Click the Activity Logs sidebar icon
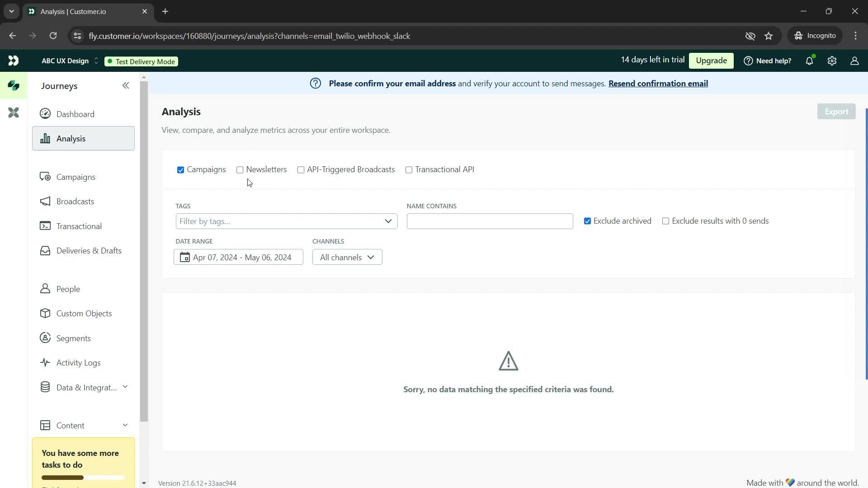The width and height of the screenshot is (868, 488). 46,362
